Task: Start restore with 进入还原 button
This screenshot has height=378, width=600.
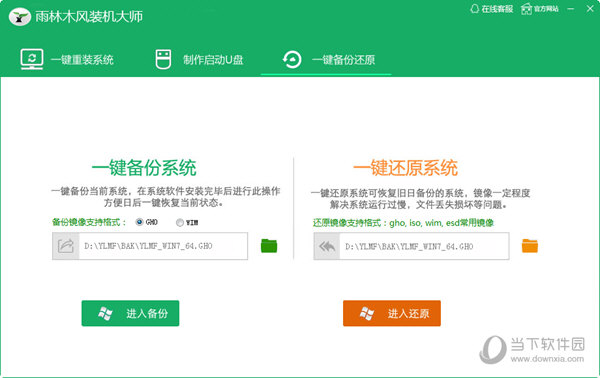Action: coord(392,313)
